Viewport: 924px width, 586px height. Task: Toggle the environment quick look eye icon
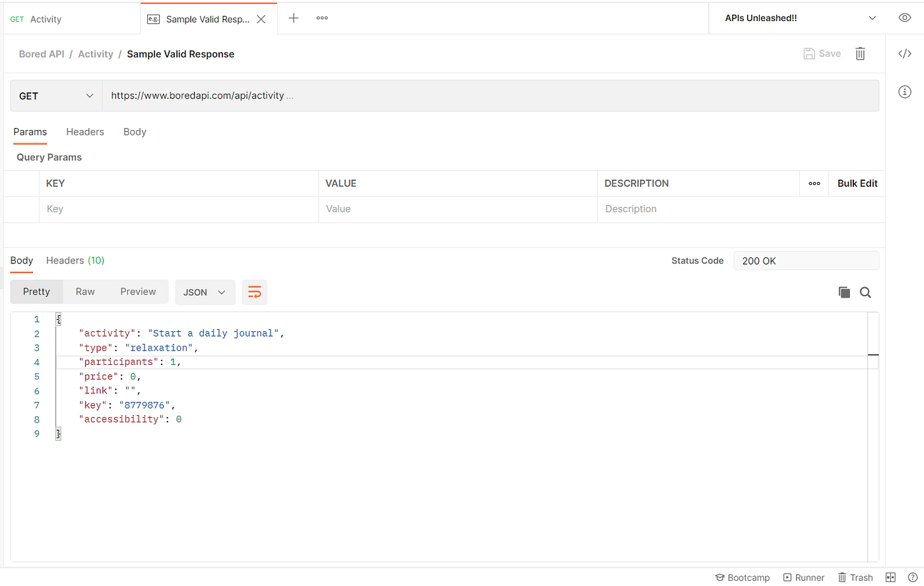(904, 18)
